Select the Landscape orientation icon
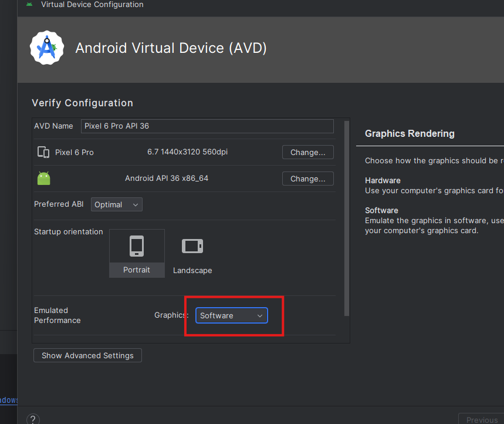Screen dimensions: 504x424 tap(192, 246)
